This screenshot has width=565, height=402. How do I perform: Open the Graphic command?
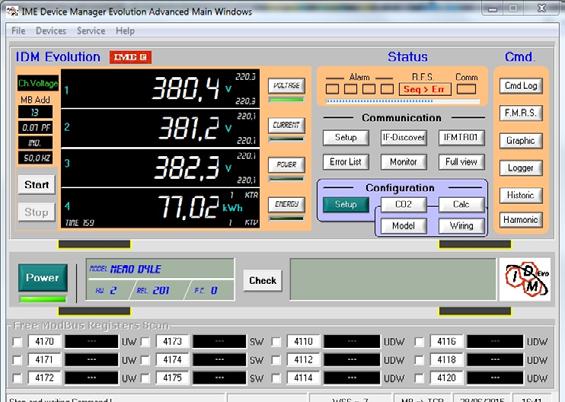[521, 140]
